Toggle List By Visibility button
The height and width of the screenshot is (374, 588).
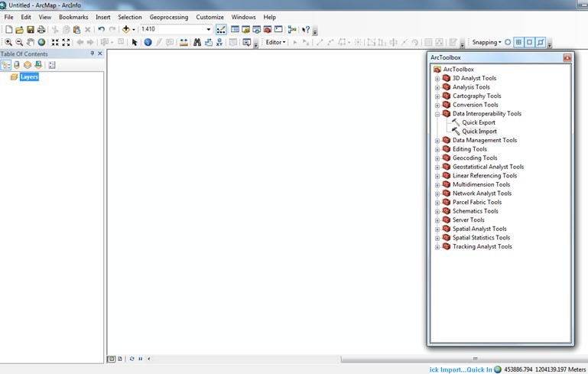click(x=28, y=65)
